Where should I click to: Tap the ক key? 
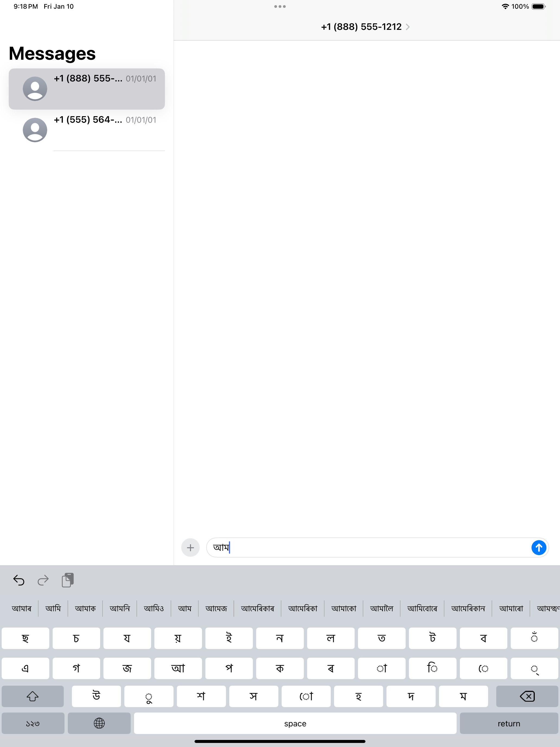tap(280, 668)
